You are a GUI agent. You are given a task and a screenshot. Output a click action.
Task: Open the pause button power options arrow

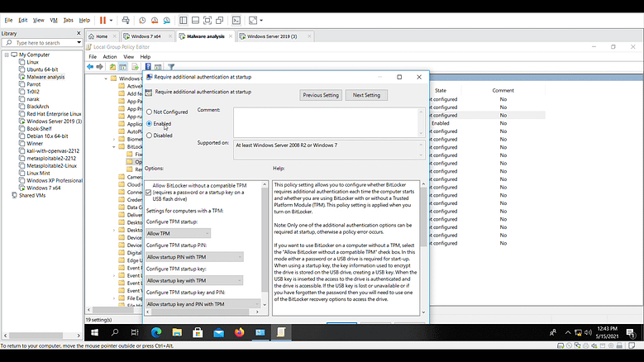pyautogui.click(x=111, y=20)
